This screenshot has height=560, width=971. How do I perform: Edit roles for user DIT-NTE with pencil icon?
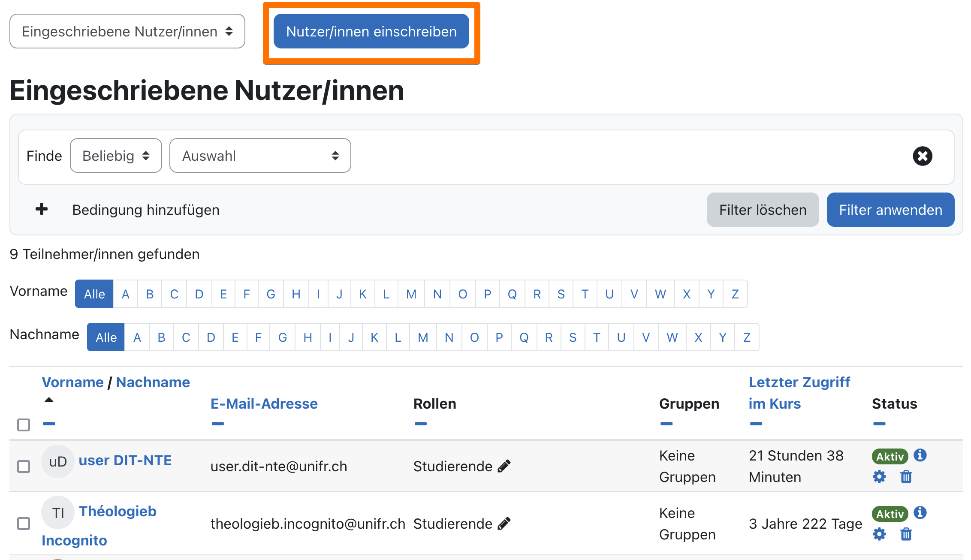coord(504,466)
